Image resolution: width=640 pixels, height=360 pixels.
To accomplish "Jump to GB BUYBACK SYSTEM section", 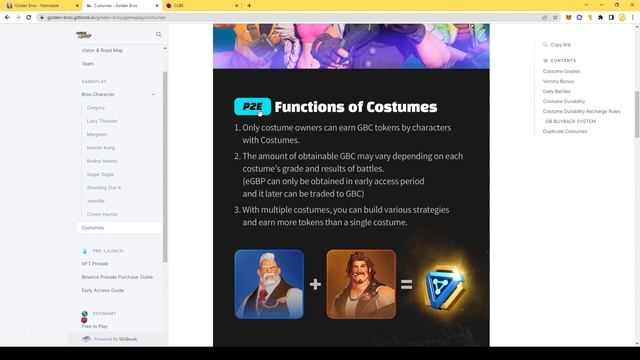I will [x=571, y=121].
